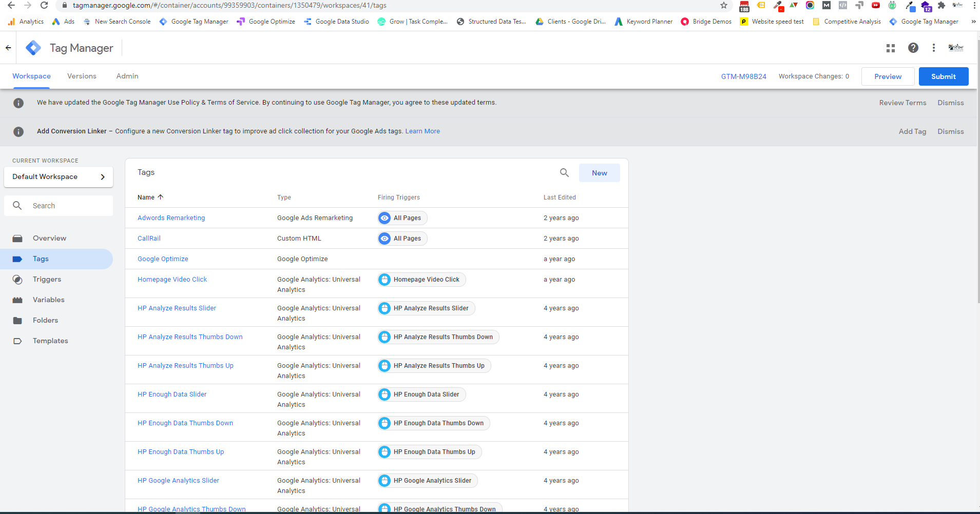Open Triggers in the left sidebar
This screenshot has width=980, height=514.
pyautogui.click(x=47, y=280)
